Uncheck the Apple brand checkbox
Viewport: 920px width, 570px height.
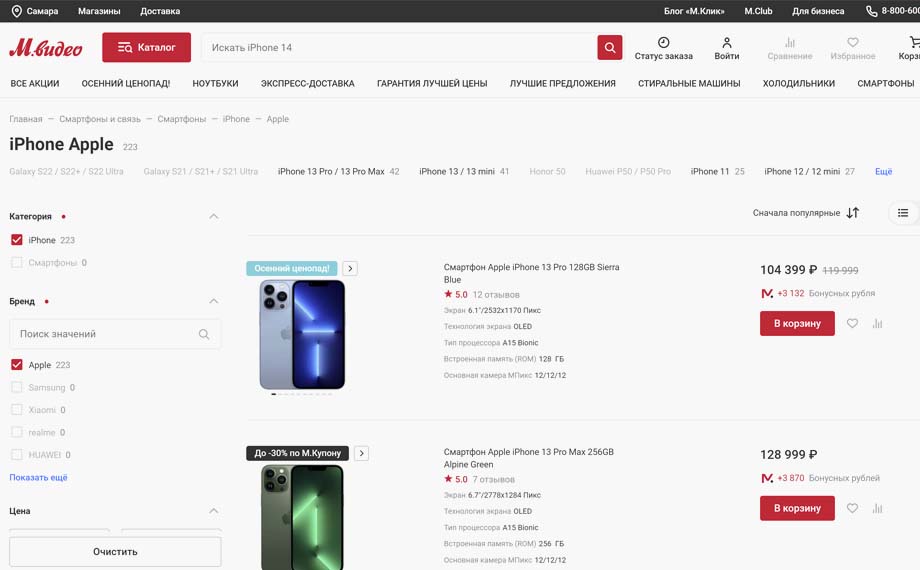click(16, 365)
